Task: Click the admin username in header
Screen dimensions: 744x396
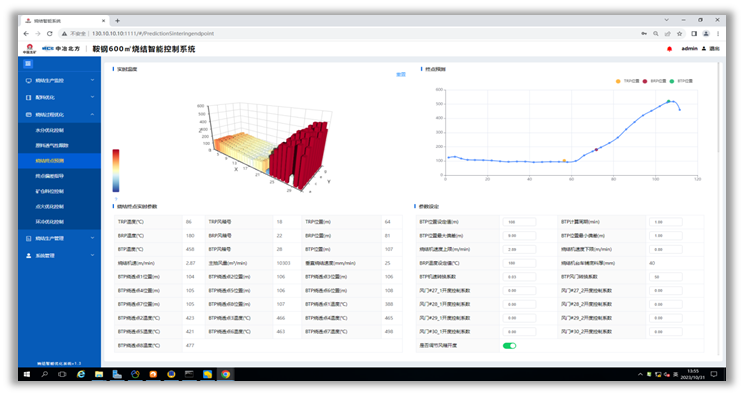Action: click(689, 48)
